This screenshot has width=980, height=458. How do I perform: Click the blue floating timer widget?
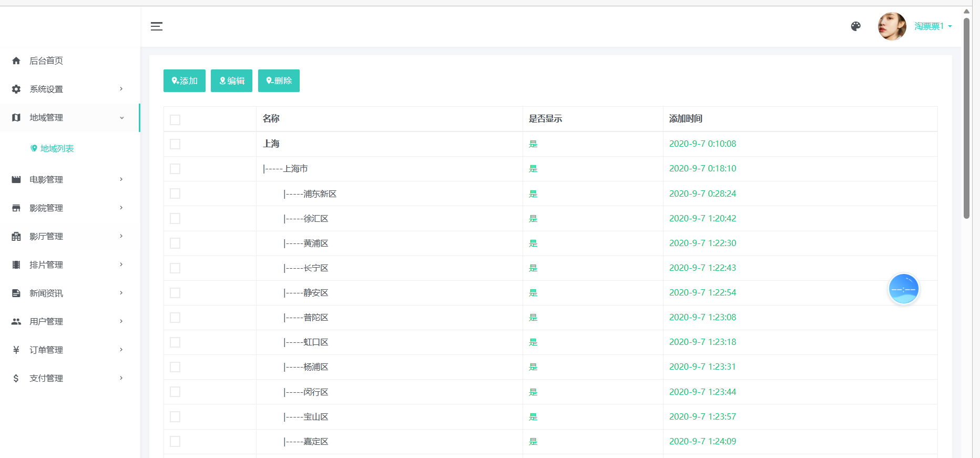[x=903, y=289]
